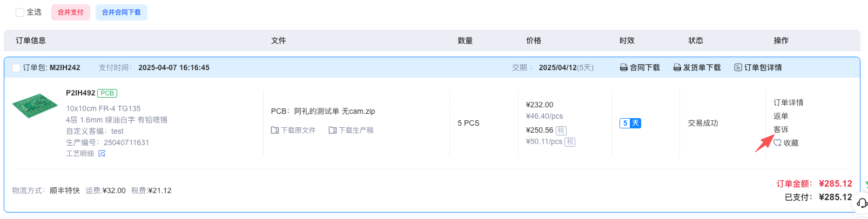868x219 pixels.
Task: Click the 合并支付 button
Action: (x=70, y=12)
